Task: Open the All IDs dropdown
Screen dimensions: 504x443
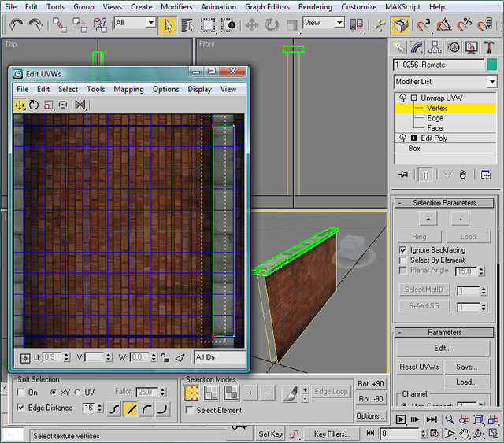Action: click(x=219, y=357)
